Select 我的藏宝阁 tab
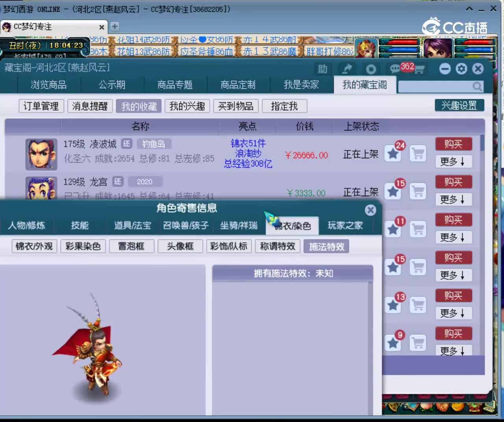Screen dimensions: 504x422 pyautogui.click(x=365, y=85)
